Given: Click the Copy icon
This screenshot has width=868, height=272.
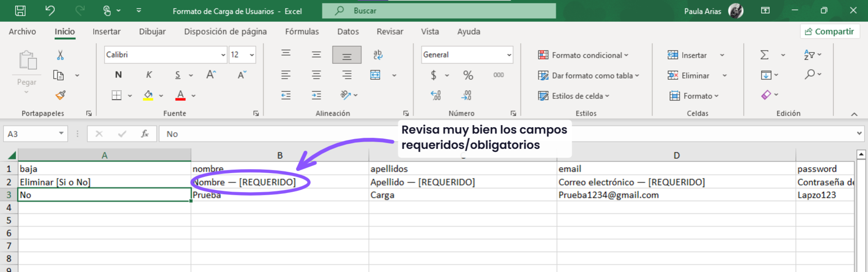Looking at the screenshot, I should (x=58, y=75).
